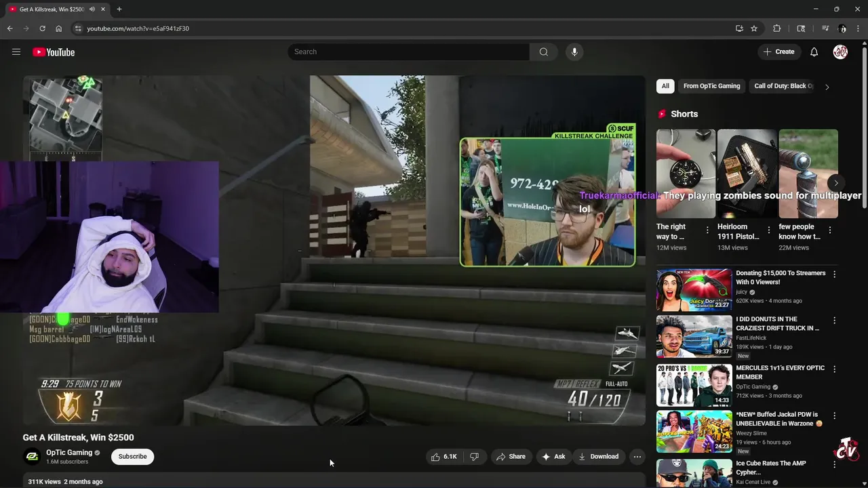Open the browser extensions puzzle icon
The width and height of the screenshot is (868, 488).
tap(777, 28)
